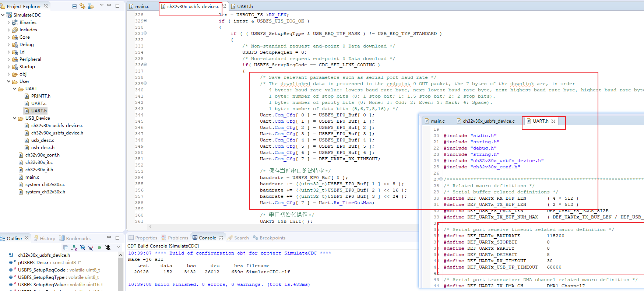Expand the Binaries folder
This screenshot has width=644, height=291.
[x=9, y=22]
